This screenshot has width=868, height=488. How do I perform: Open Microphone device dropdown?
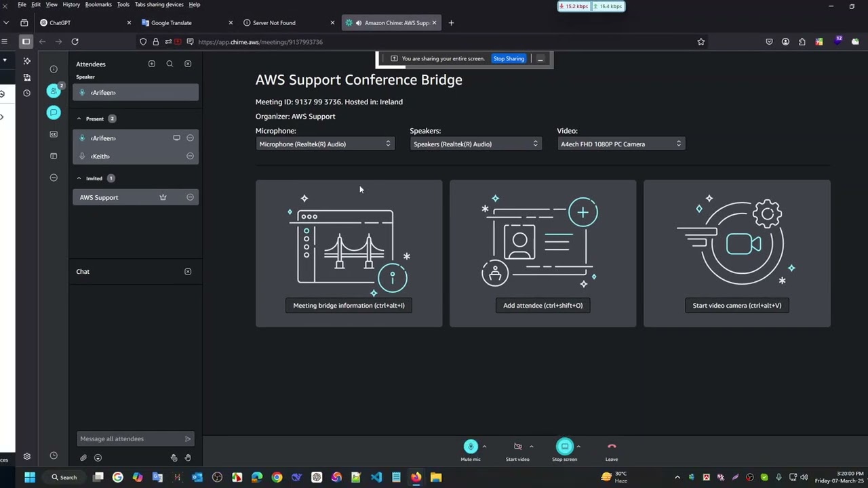325,144
